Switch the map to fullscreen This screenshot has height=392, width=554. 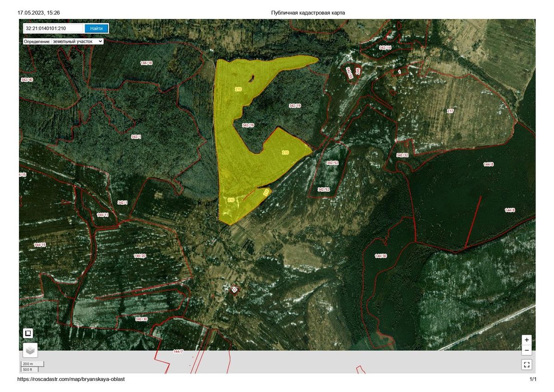(527, 365)
